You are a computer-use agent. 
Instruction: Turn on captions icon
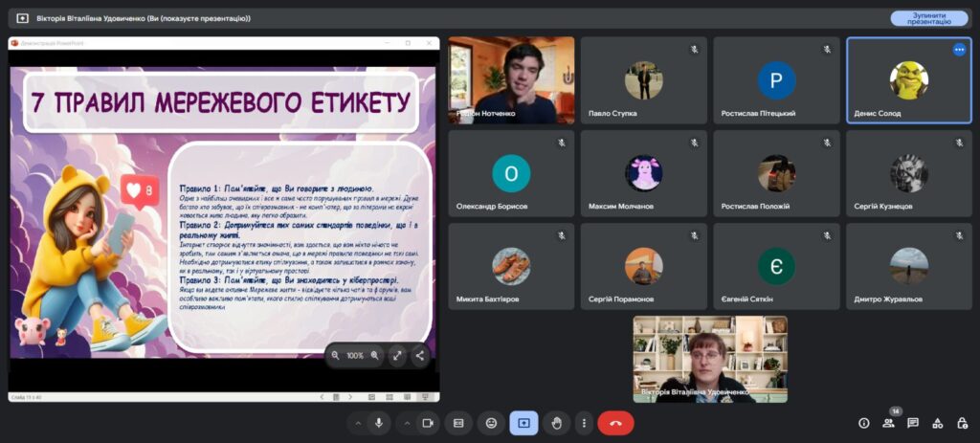458,422
